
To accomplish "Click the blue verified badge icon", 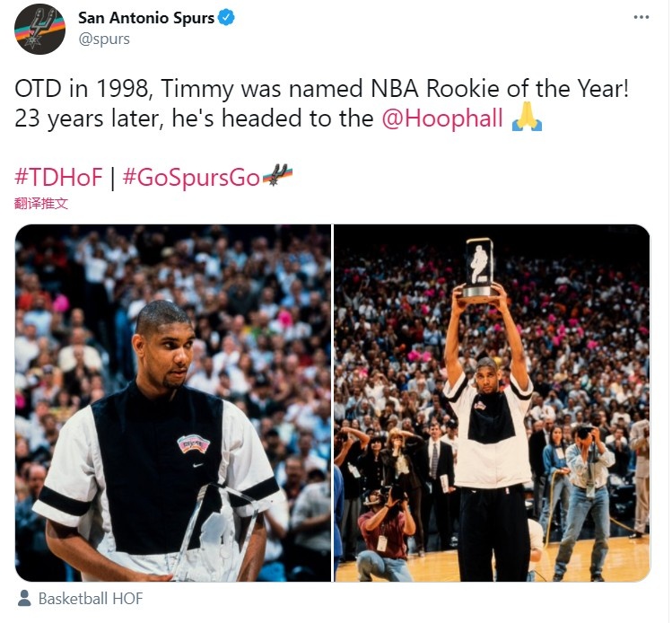I will coord(226,18).
